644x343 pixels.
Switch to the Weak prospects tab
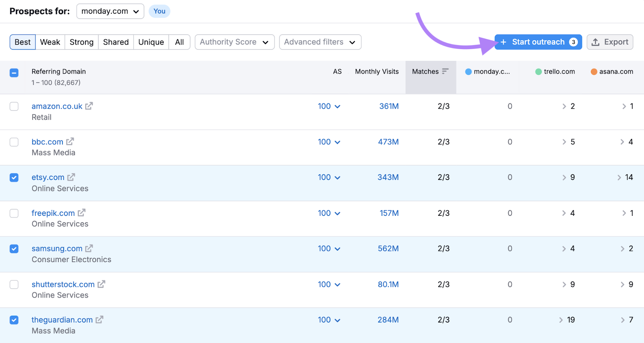[x=50, y=42]
